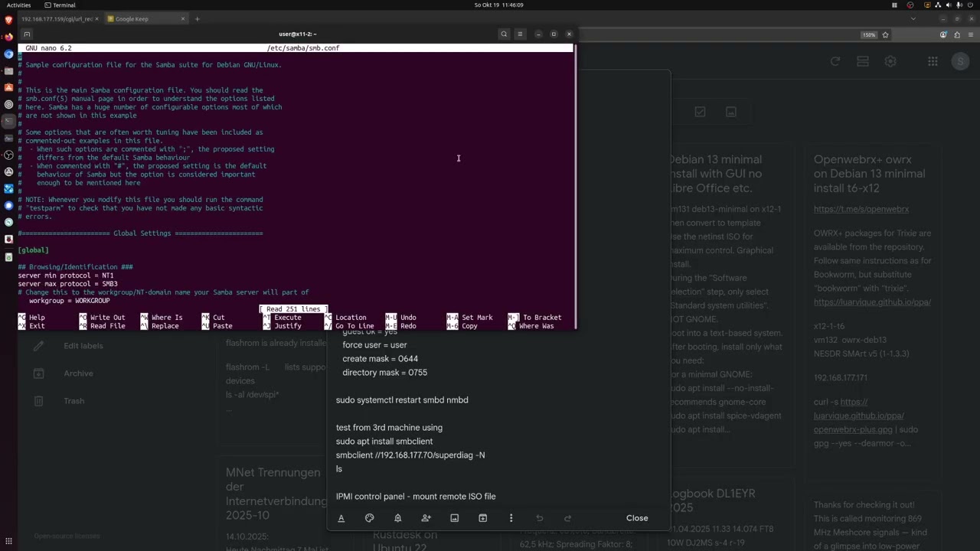Click the Google Keep refresh icon

point(835,61)
